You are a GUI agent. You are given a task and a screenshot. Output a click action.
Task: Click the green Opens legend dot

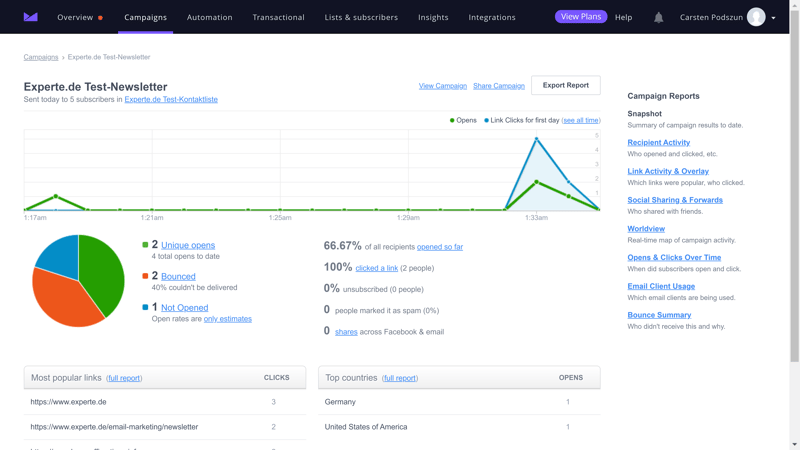452,120
